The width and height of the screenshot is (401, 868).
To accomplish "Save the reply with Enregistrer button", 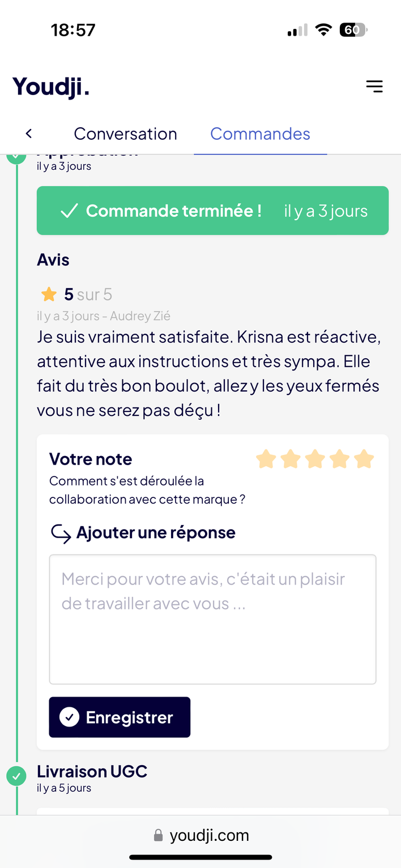I will (120, 717).
